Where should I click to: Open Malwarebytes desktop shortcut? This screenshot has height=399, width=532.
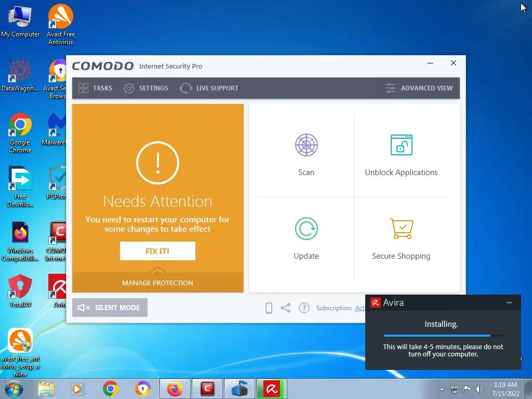pyautogui.click(x=54, y=129)
